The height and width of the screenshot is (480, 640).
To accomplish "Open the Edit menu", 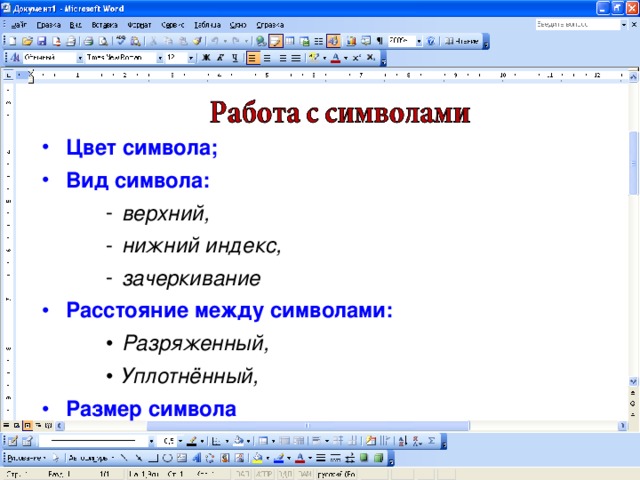I will (49, 25).
